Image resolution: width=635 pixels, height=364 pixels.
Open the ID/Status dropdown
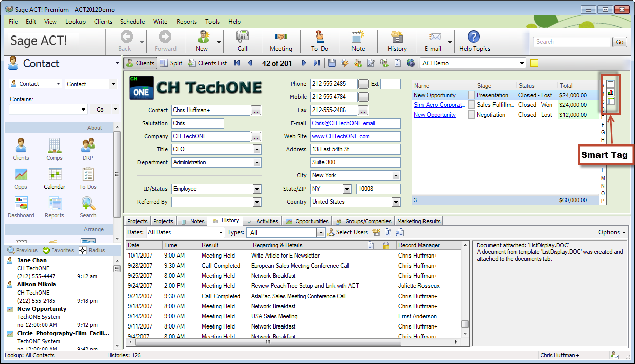(x=257, y=189)
